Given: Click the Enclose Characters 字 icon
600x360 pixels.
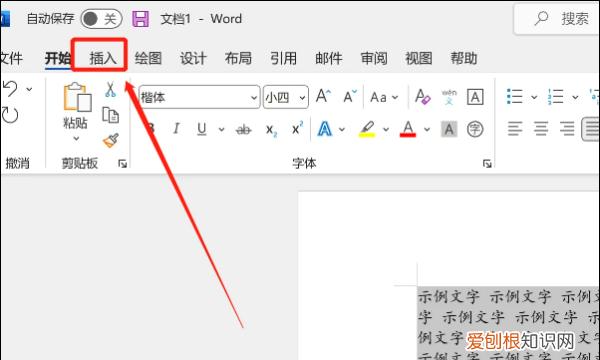Looking at the screenshot, I should tap(475, 129).
